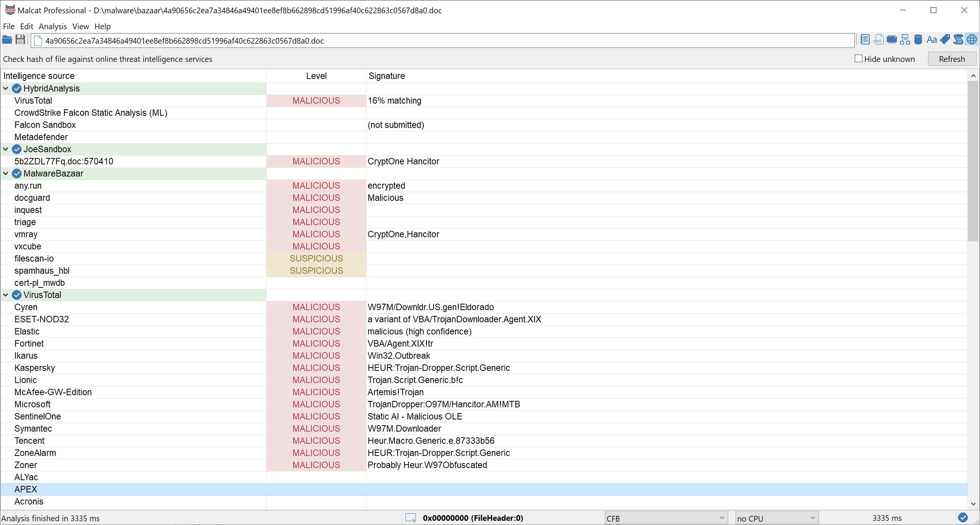The height and width of the screenshot is (525, 980).
Task: Click the Tencent MALICIOUS level cell
Action: (x=316, y=441)
